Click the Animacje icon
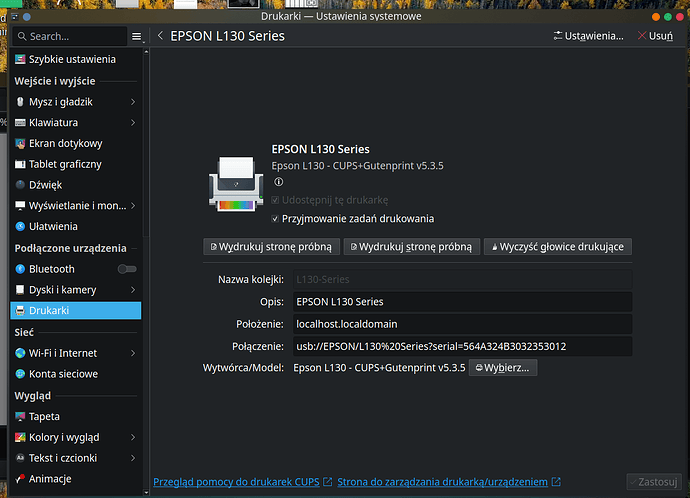690x498 pixels. pyautogui.click(x=20, y=479)
